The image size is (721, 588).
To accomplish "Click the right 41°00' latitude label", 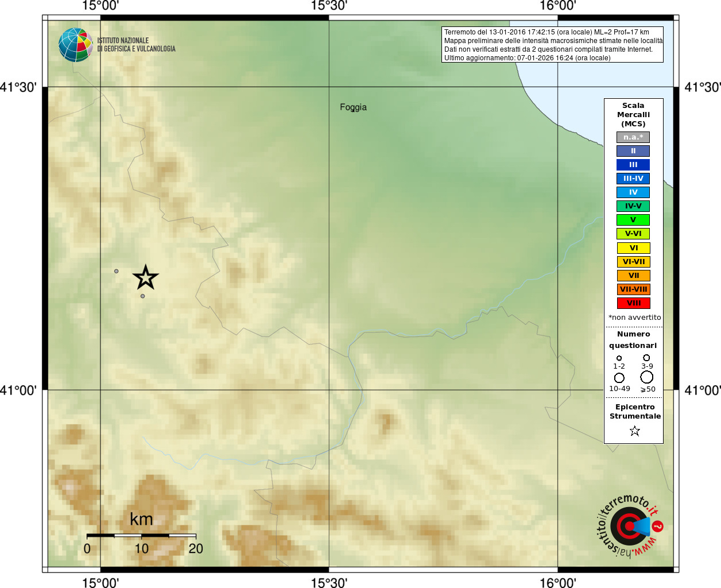I will coord(703,390).
